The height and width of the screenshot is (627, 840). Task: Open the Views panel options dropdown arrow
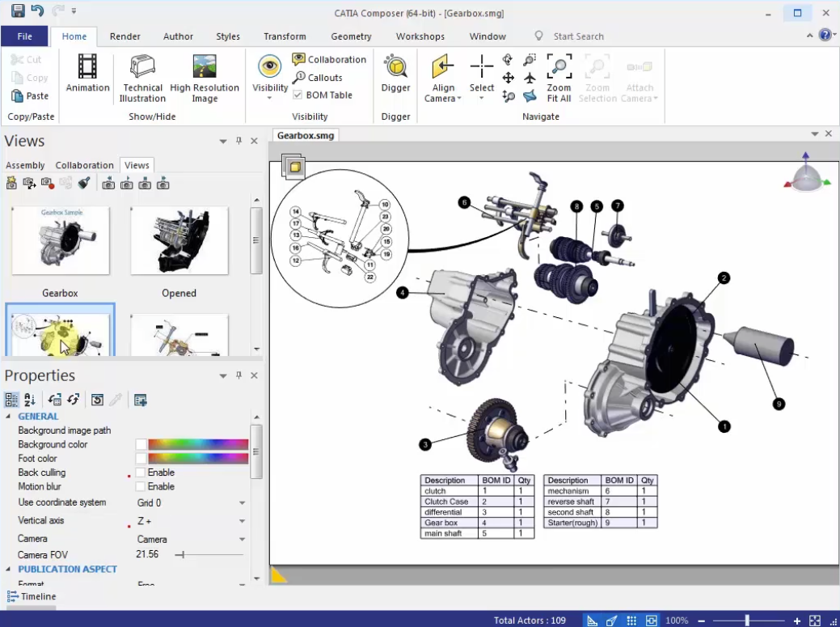223,141
